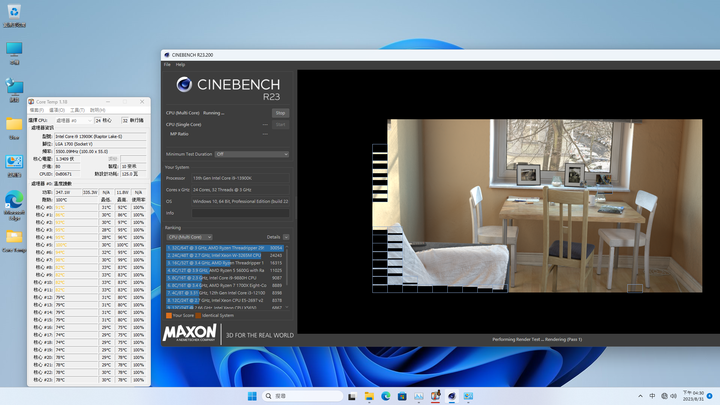The image size is (720, 405).
Task: Open the first Core Temp menu (檔案)
Action: click(37, 110)
